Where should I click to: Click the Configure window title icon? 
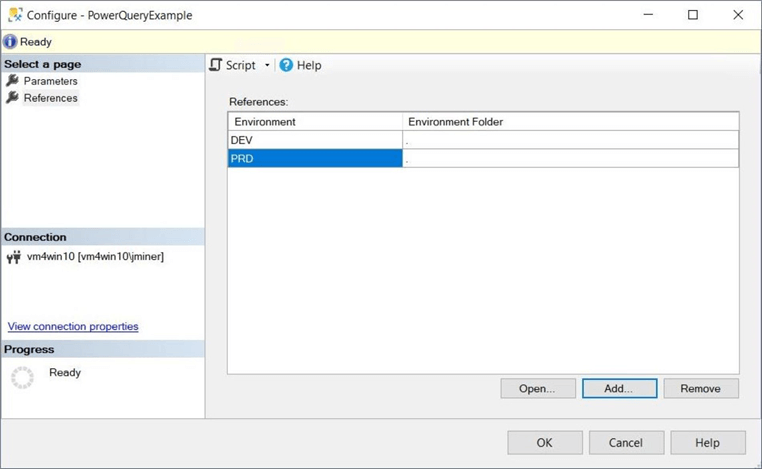[13, 15]
